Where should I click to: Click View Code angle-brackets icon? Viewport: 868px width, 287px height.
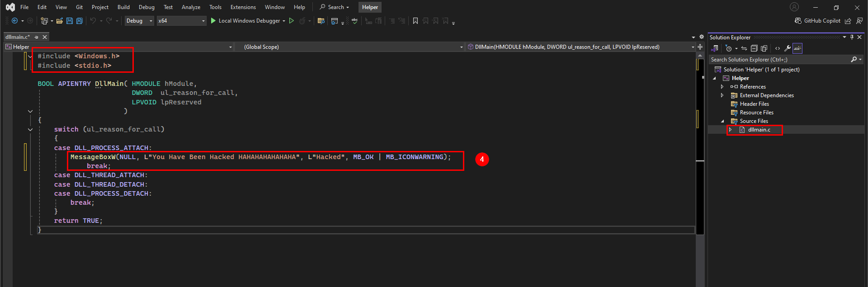point(778,48)
